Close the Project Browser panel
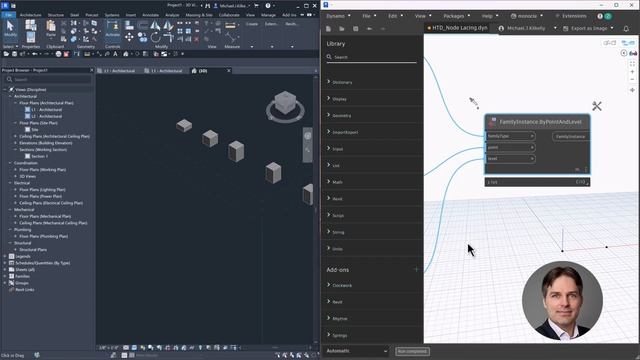 coord(91,70)
